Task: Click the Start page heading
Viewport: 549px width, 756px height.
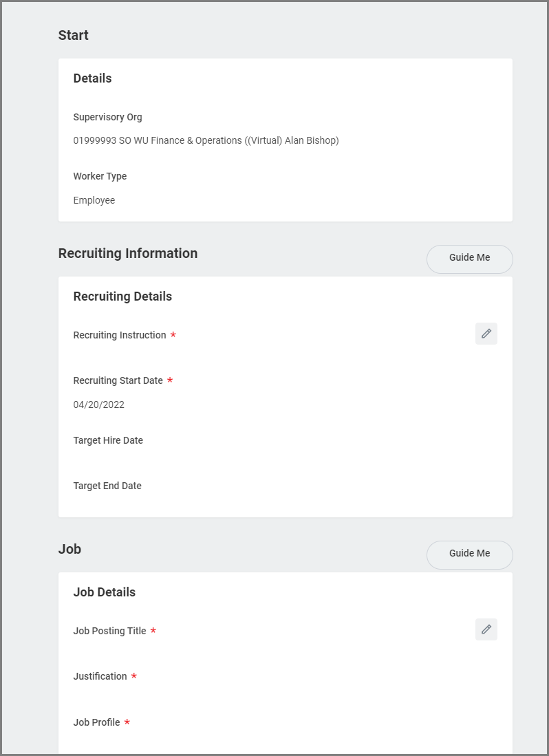Action: (74, 35)
